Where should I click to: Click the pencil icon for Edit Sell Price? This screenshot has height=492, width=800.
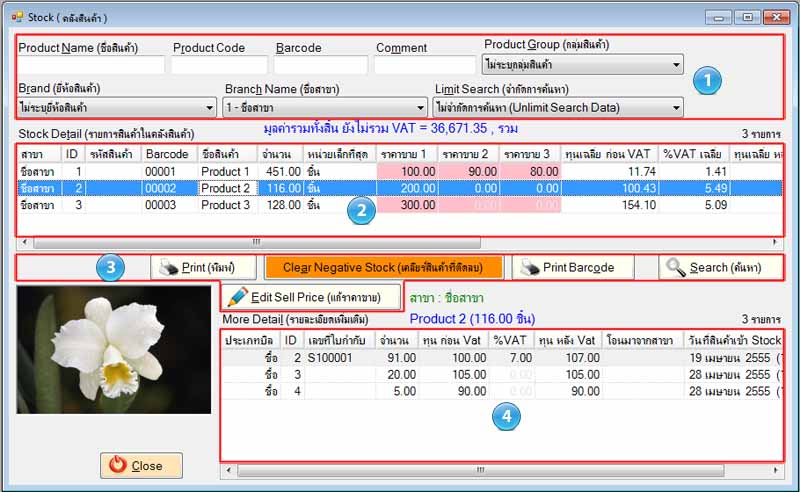tap(238, 297)
